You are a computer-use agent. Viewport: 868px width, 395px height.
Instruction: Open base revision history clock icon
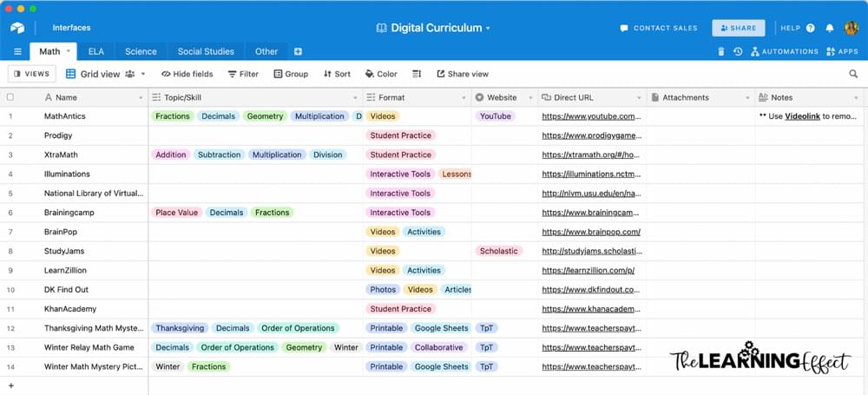738,51
